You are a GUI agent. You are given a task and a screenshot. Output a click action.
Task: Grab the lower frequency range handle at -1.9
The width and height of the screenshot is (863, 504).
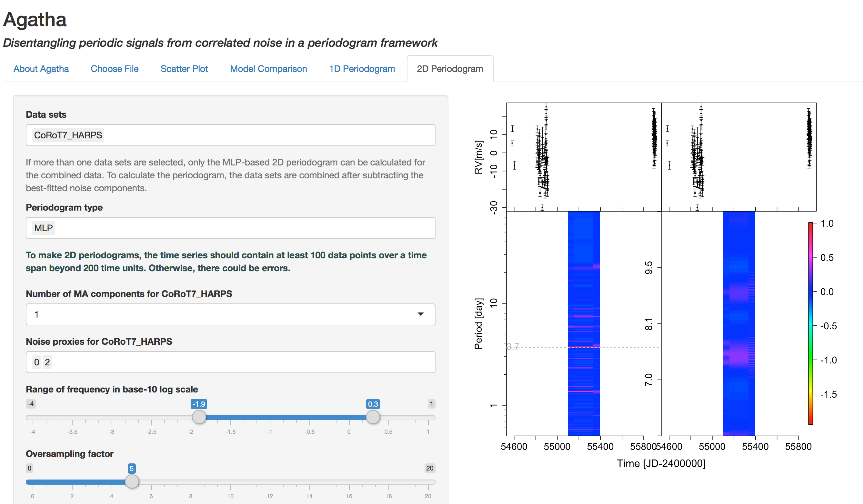(199, 417)
